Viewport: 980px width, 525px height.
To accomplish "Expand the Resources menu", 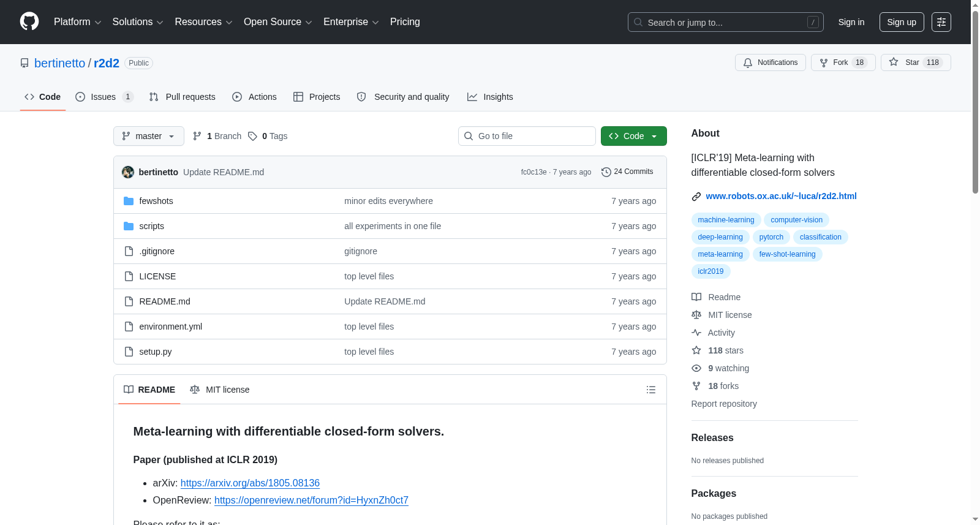I will pyautogui.click(x=203, y=22).
